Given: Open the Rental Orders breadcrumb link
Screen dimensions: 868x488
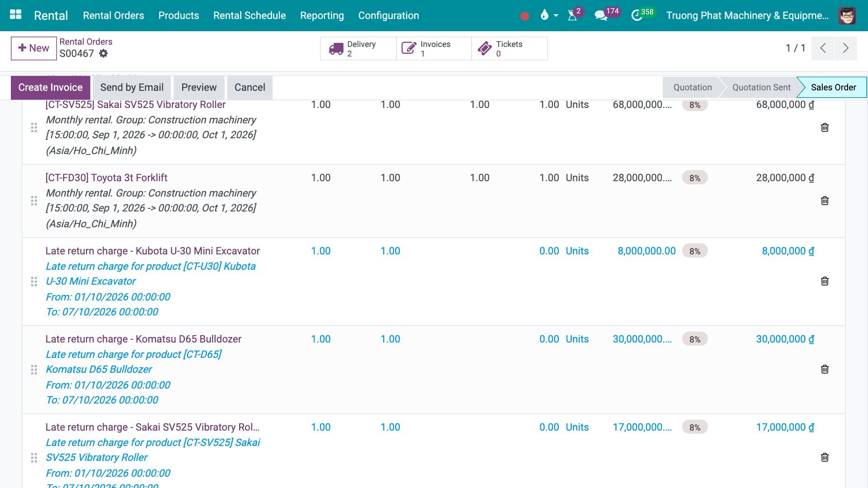Looking at the screenshot, I should 86,42.
